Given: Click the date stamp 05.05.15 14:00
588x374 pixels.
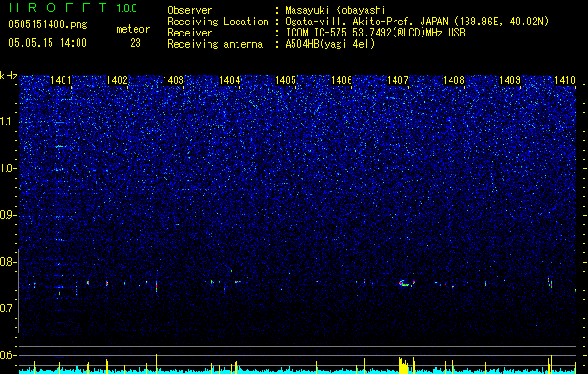Looking at the screenshot, I should tap(48, 43).
